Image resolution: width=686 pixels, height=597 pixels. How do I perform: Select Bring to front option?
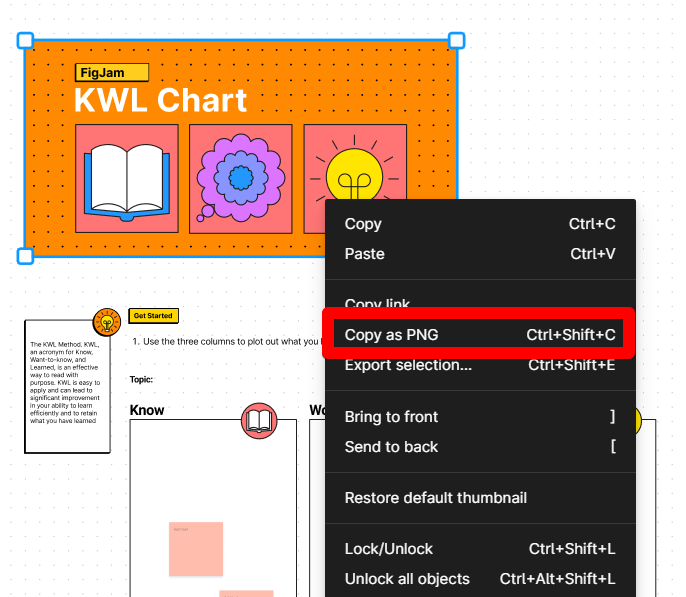[480, 417]
